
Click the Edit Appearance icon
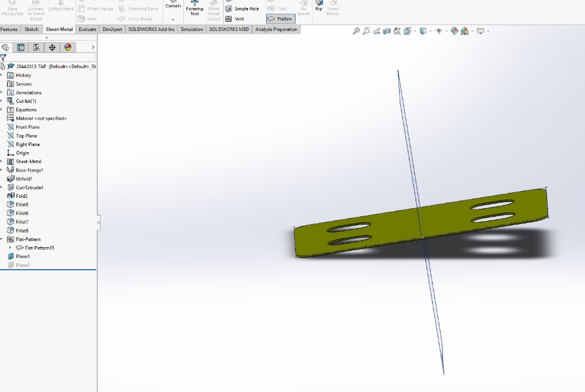(455, 31)
